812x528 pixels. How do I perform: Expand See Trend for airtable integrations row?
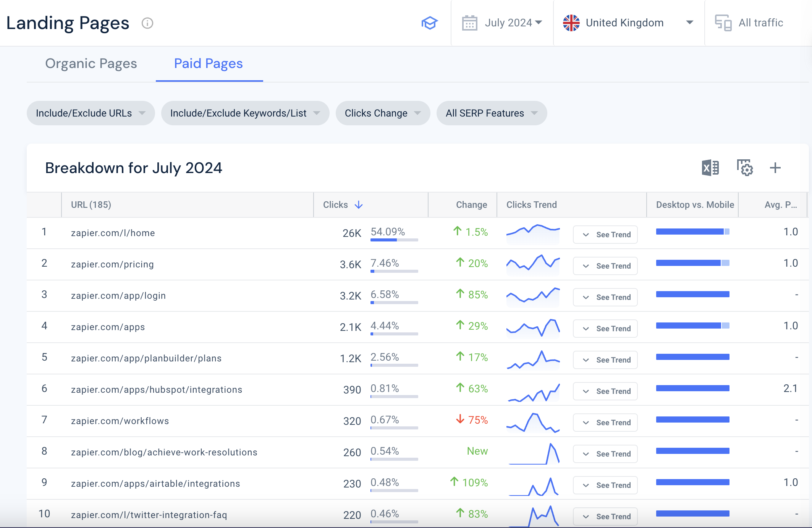pyautogui.click(x=605, y=485)
